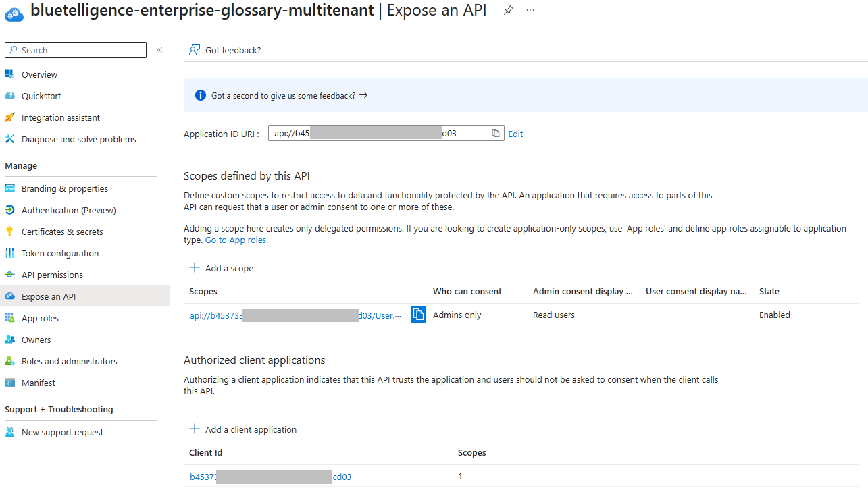Click the Certificates & secrets key icon

point(9,232)
